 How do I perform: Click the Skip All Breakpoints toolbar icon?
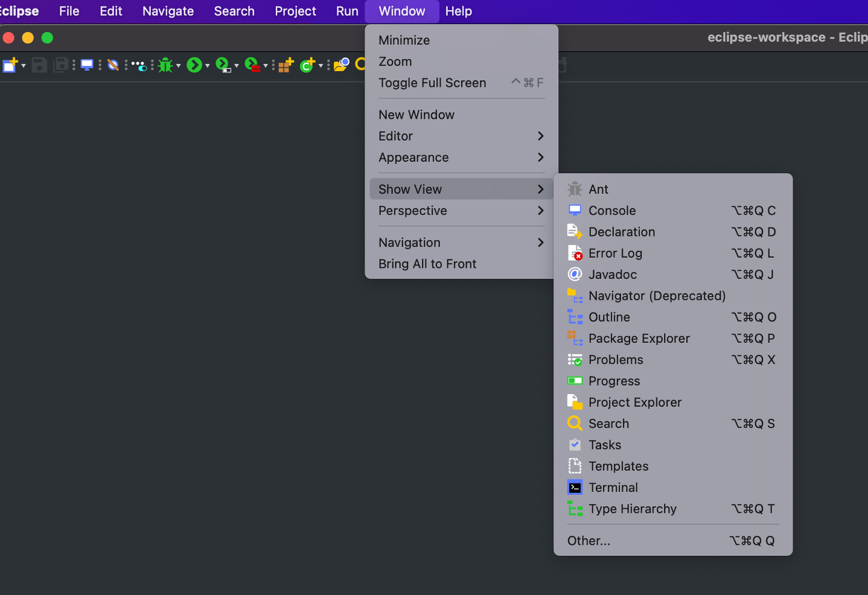[113, 65]
